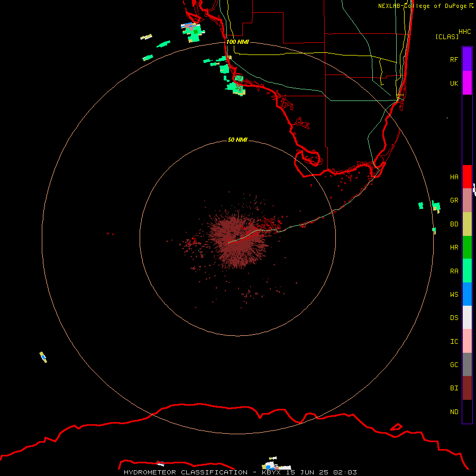
Task: Click the GC gray legend swatch
Action: [467, 364]
